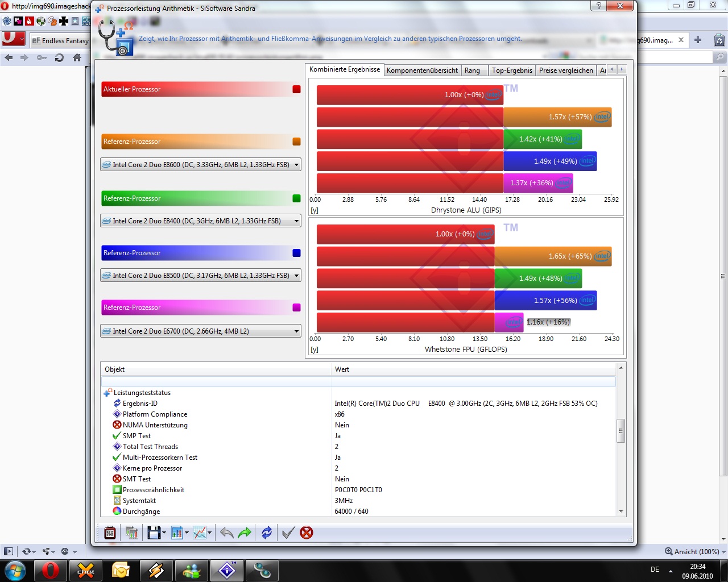Click the magenta Referenz-Prozessor color box
728x582 pixels.
click(x=296, y=307)
